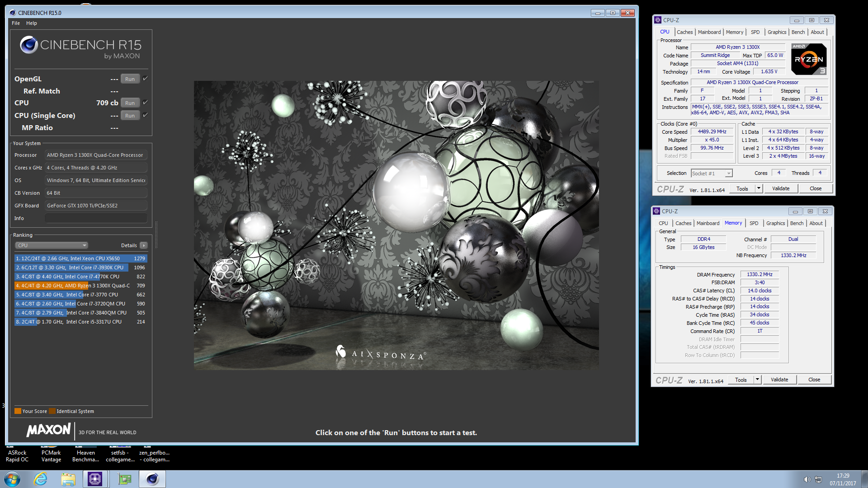This screenshot has height=488, width=868.
Task: Open zen_perfbo desktop shortcut
Action: (x=154, y=455)
